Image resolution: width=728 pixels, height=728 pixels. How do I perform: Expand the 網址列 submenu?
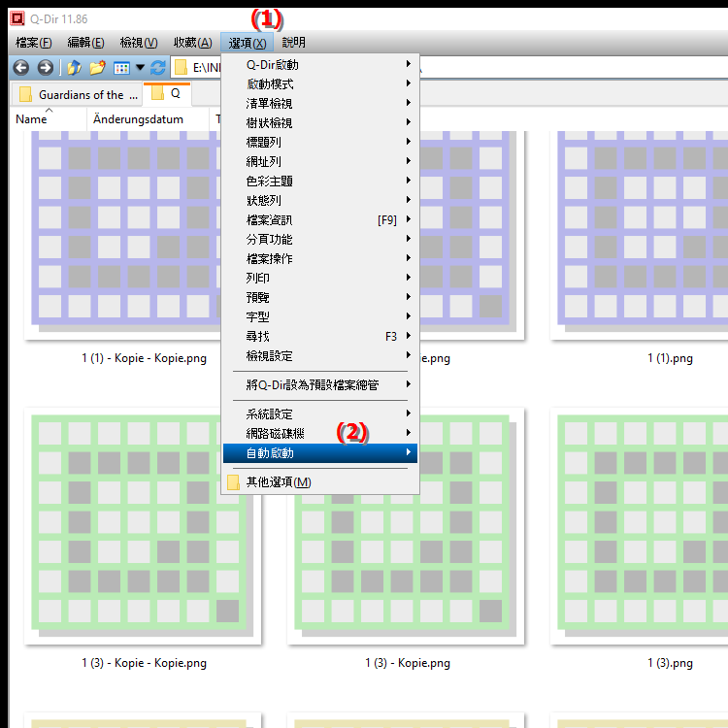pos(320,161)
